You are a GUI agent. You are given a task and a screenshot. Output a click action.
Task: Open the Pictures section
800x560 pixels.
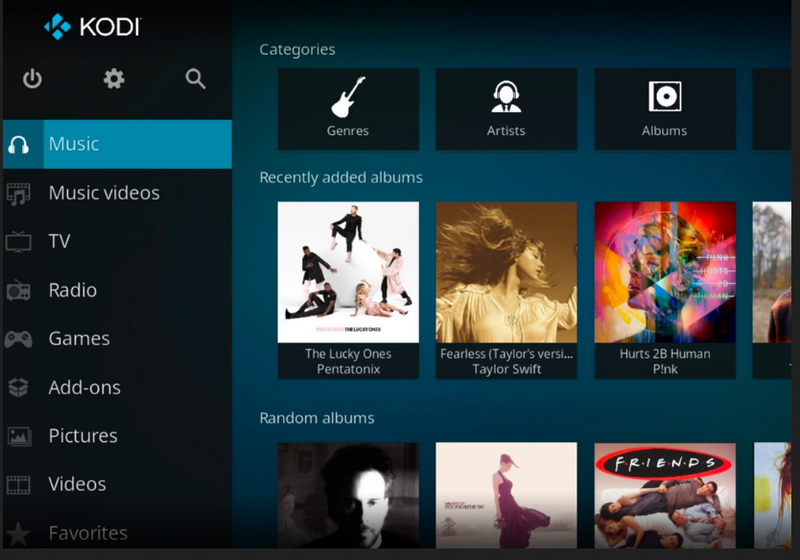tap(117, 436)
